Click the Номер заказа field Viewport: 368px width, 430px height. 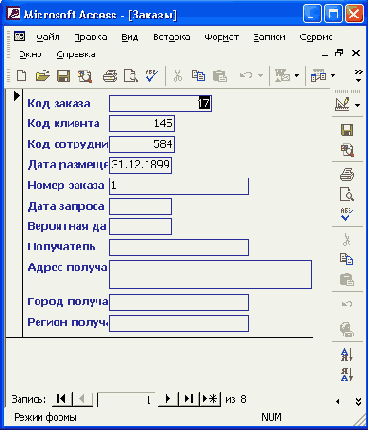point(179,186)
